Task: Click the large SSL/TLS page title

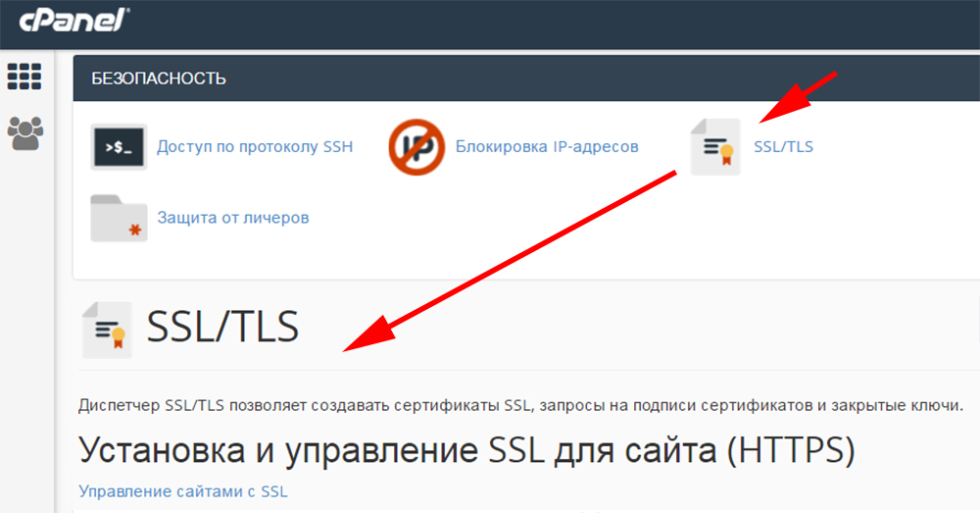Action: (222, 328)
